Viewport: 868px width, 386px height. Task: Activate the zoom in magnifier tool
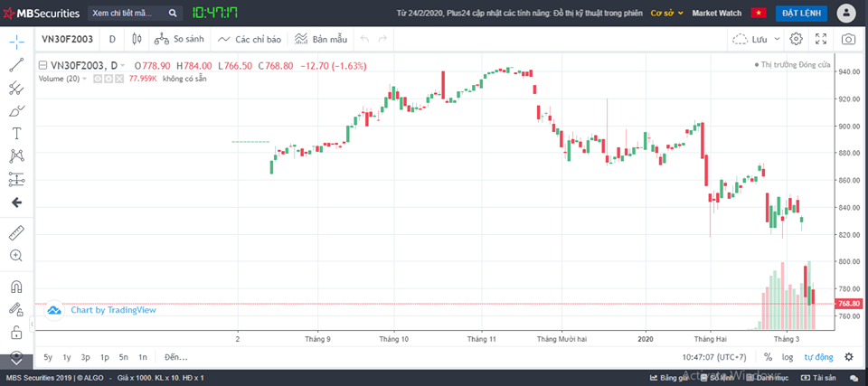pos(16,256)
